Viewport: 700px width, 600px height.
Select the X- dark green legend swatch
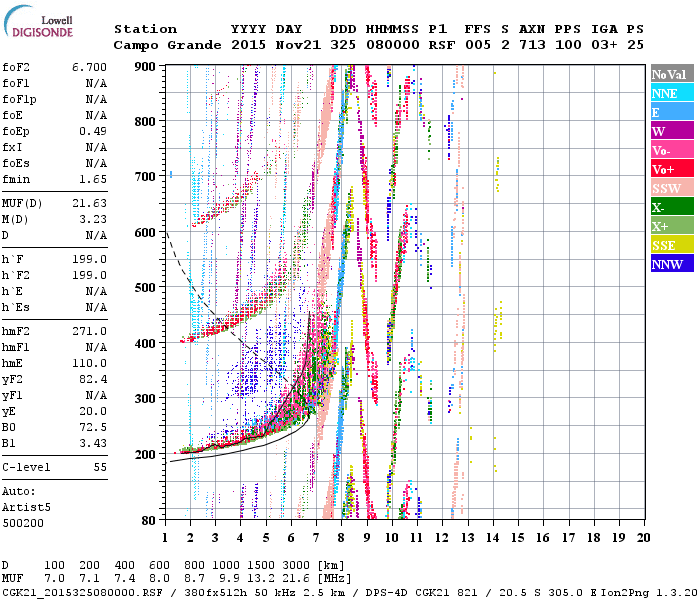click(672, 207)
